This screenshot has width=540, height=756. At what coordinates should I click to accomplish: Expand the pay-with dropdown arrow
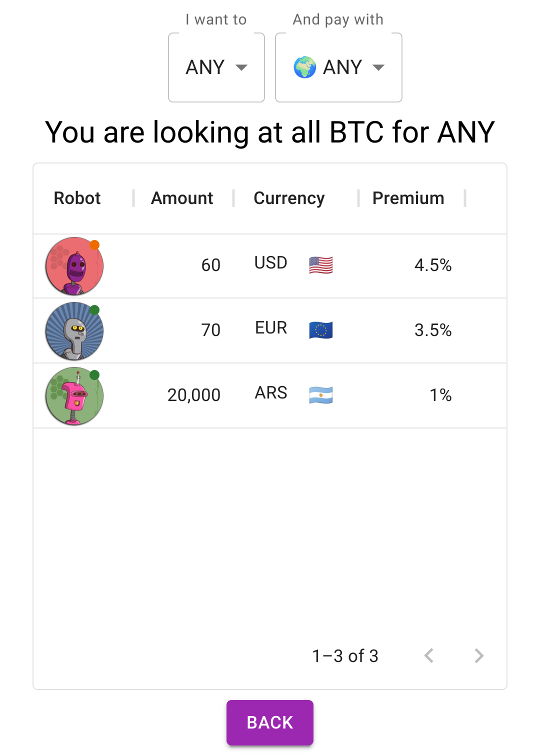(x=379, y=67)
